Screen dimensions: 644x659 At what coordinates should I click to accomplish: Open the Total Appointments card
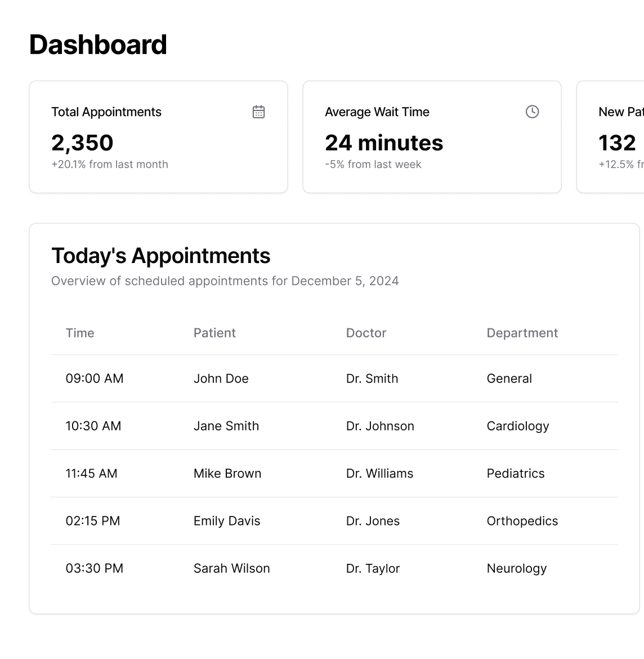158,137
